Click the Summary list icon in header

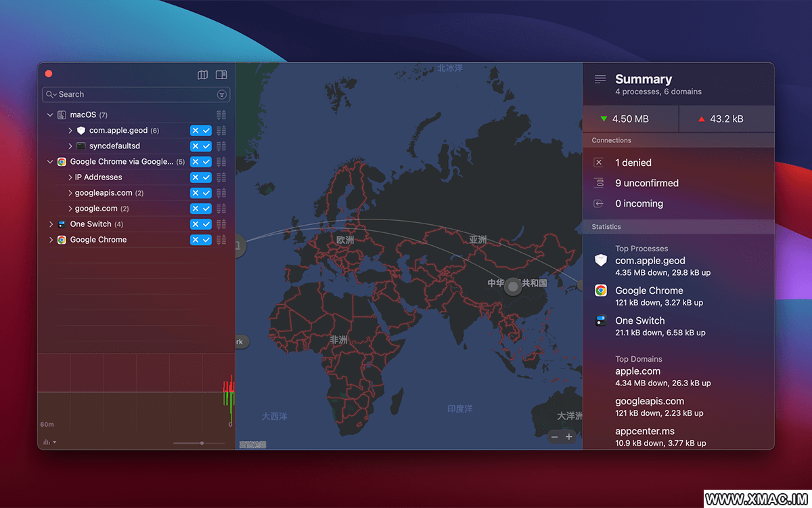[600, 80]
